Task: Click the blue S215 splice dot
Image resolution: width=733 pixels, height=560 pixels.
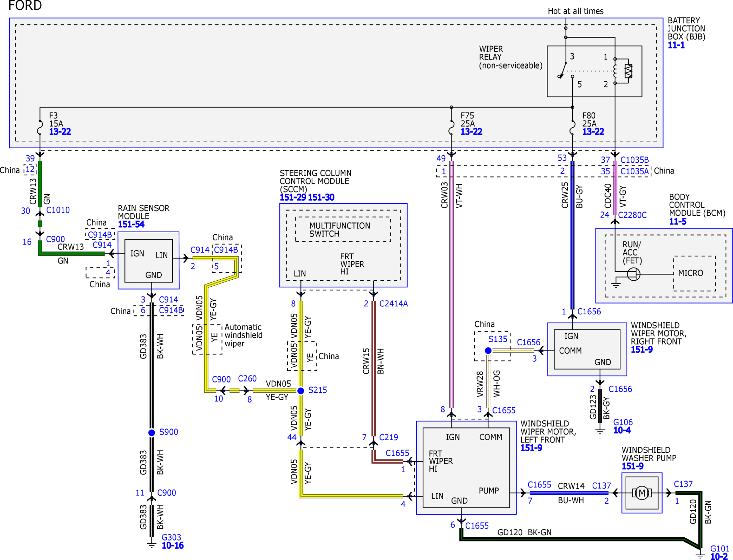Action: click(301, 391)
